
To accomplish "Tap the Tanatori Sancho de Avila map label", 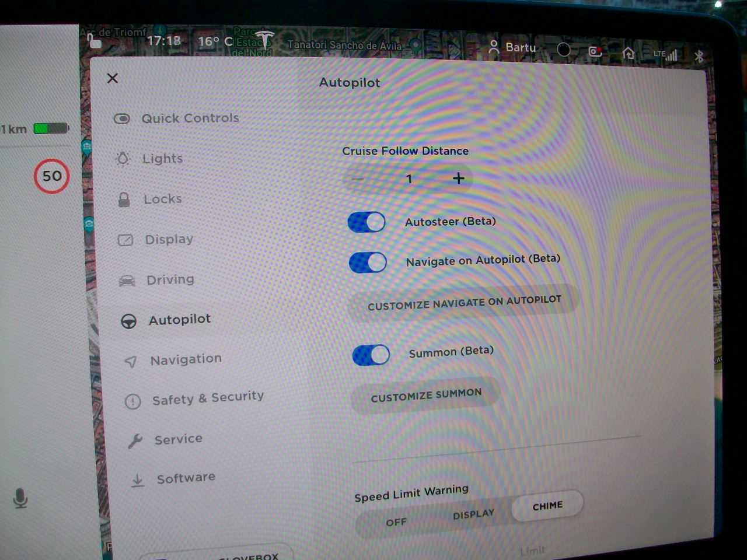I will click(x=345, y=45).
